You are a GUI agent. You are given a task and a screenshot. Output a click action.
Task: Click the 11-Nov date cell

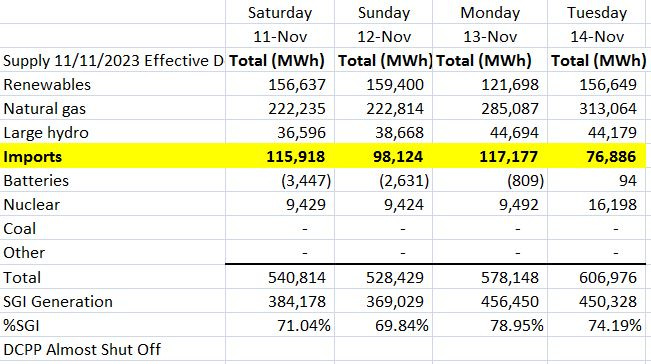(x=280, y=36)
